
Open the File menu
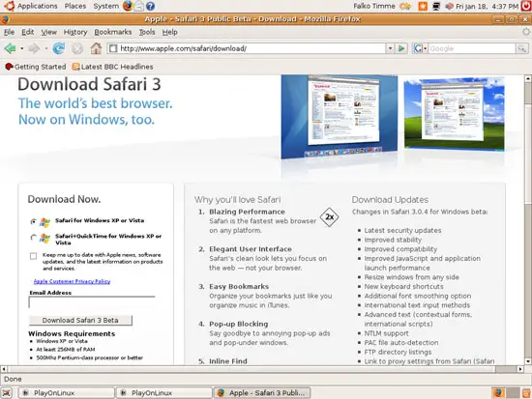click(9, 32)
